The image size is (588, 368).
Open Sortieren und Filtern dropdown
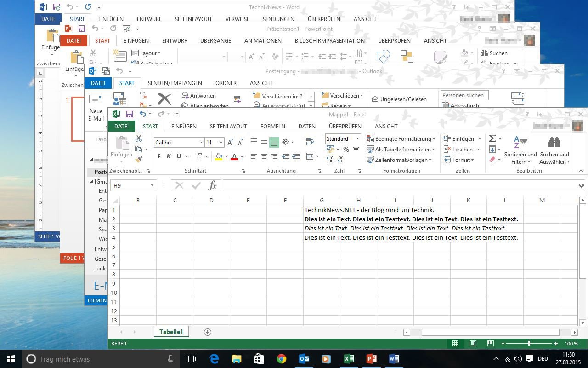point(520,150)
